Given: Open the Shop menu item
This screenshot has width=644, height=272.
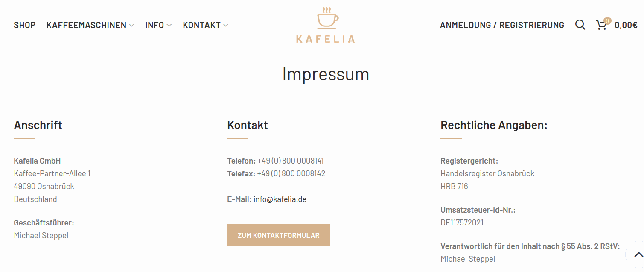Looking at the screenshot, I should point(25,25).
